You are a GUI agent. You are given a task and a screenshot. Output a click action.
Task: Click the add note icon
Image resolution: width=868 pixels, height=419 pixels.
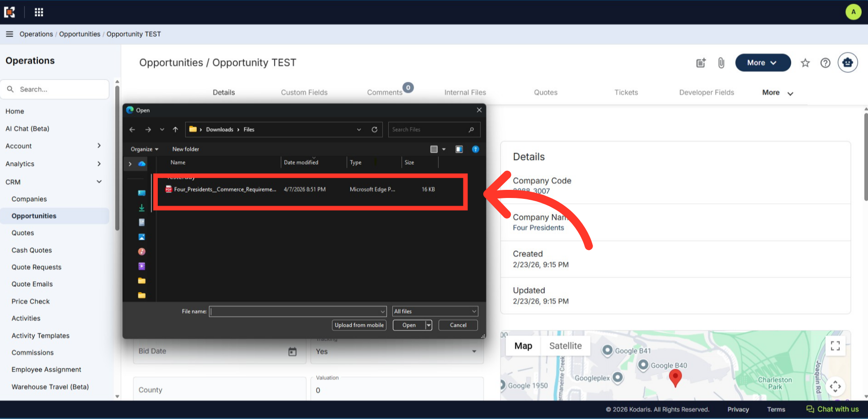[701, 63]
